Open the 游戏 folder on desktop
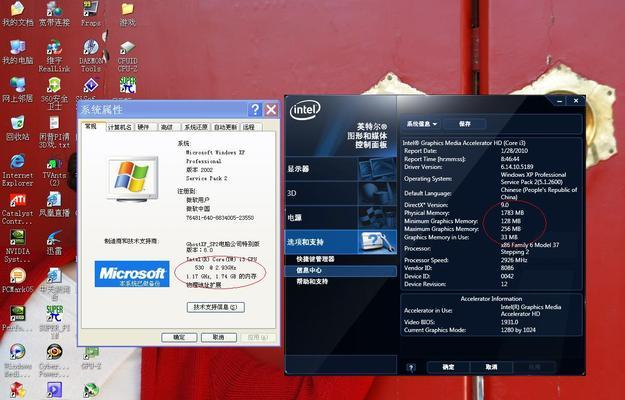 [x=128, y=14]
